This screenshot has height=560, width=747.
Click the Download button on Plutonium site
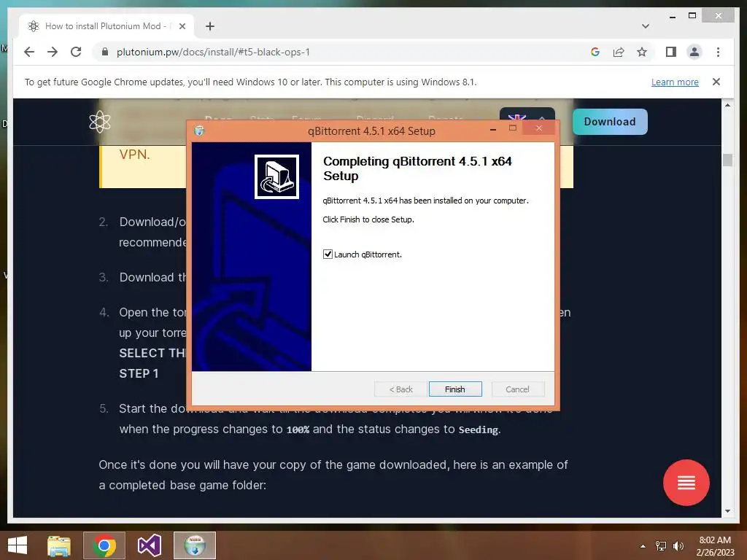point(610,122)
